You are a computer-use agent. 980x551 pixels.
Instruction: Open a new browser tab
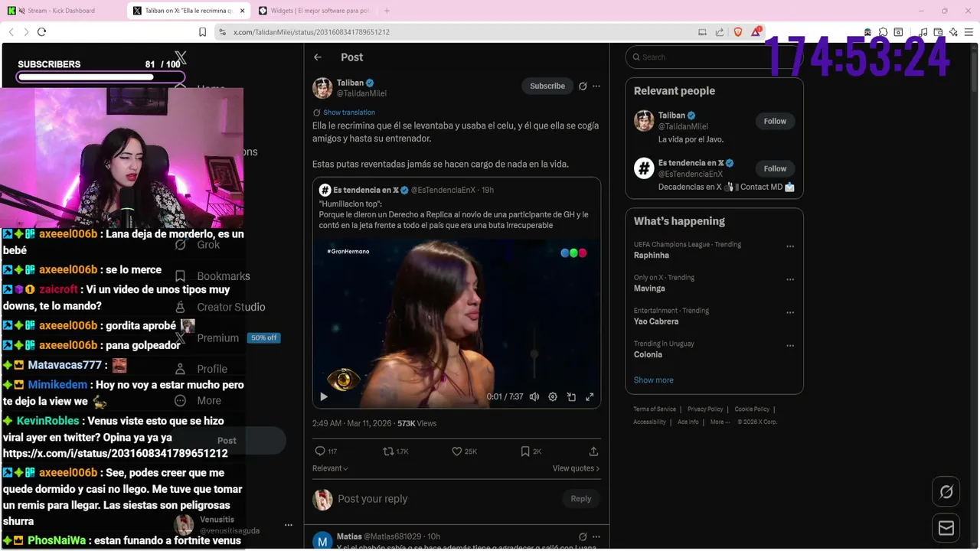tap(387, 11)
